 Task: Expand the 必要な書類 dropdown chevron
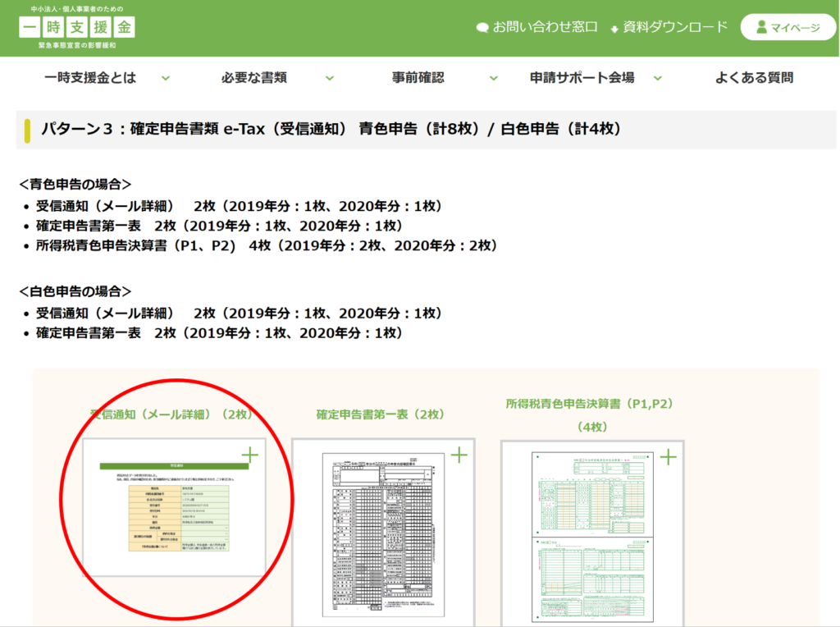330,78
